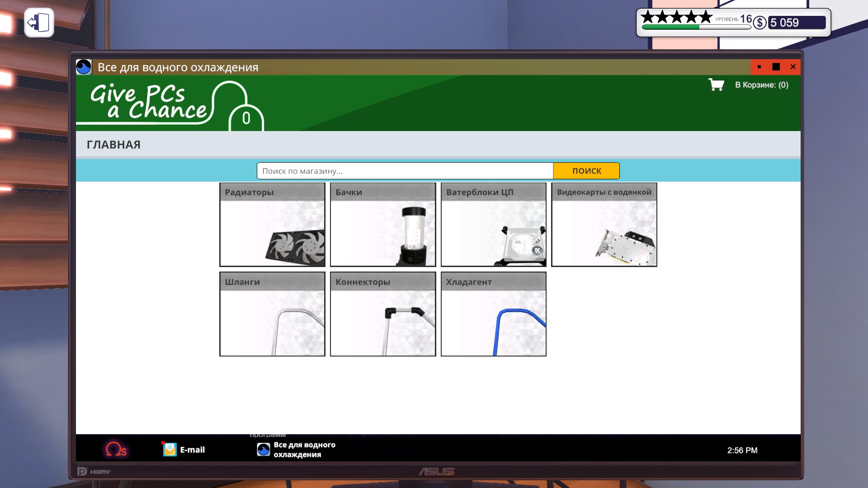Viewport: 868px width, 488px height.
Task: Open Видеокарты с водянкой category
Action: click(x=604, y=225)
